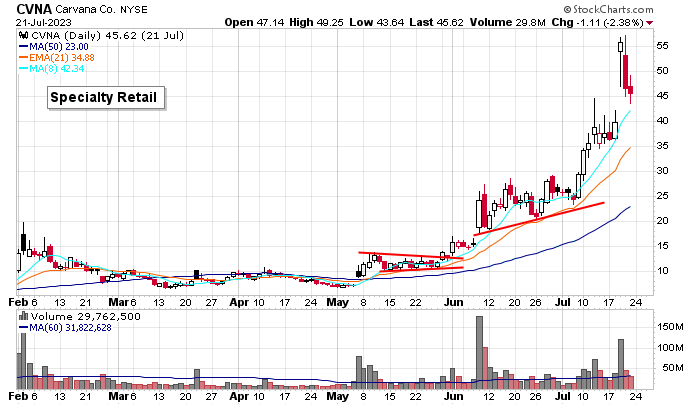
Task: Click 'Jul' on the price panel date axis
Action: point(563,302)
